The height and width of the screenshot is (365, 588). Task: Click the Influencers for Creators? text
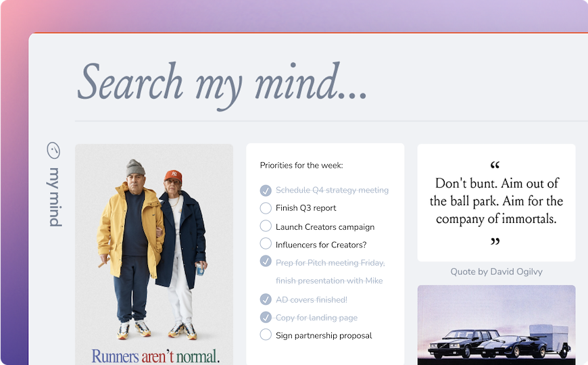tap(321, 245)
